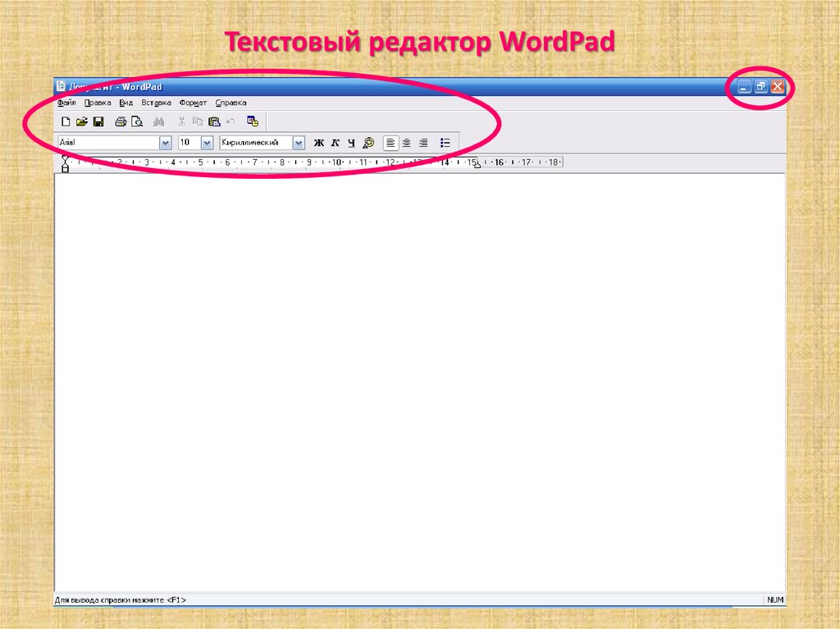The image size is (840, 629).
Task: Enable bulleted list with the bullets button
Action: click(445, 143)
